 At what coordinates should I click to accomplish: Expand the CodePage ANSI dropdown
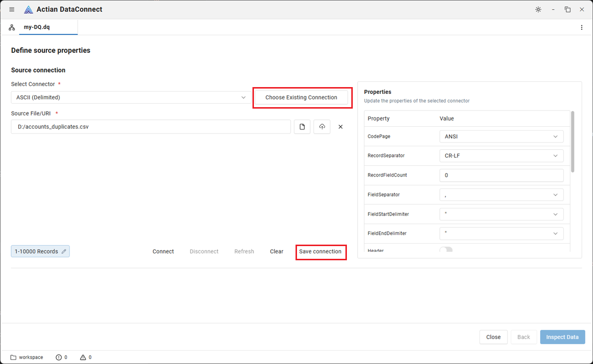(x=502, y=136)
